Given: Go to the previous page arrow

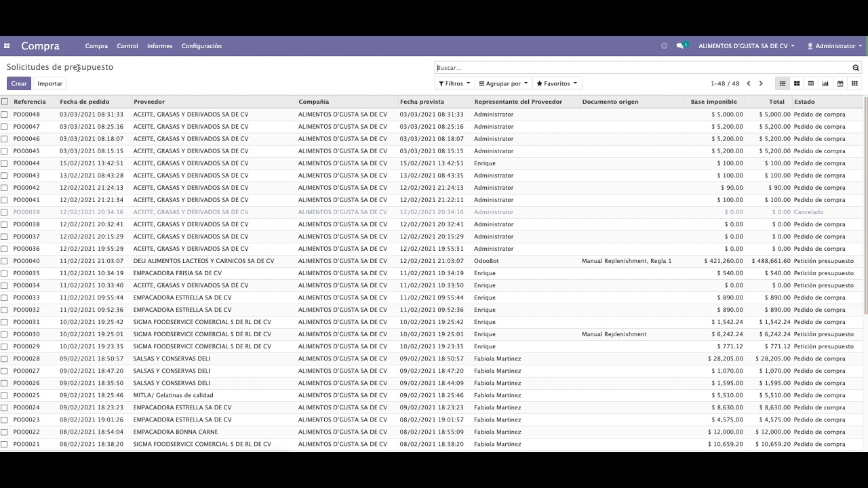Looking at the screenshot, I should (x=749, y=83).
